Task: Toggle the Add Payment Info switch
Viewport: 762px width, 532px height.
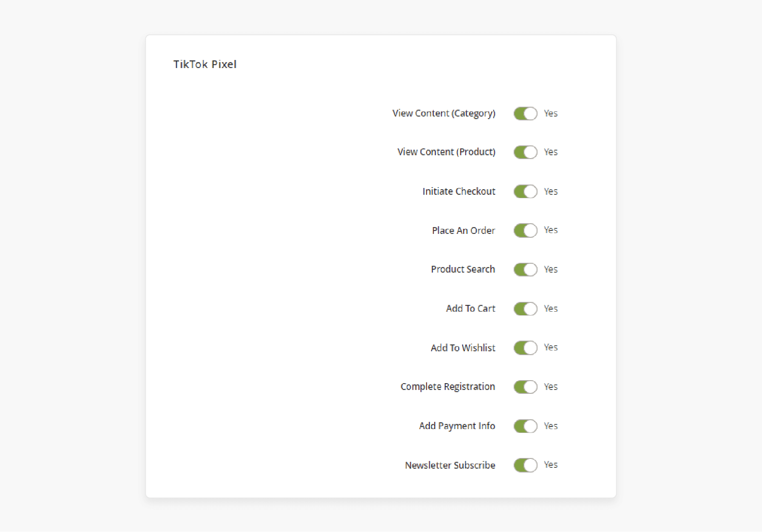Action: [x=525, y=426]
